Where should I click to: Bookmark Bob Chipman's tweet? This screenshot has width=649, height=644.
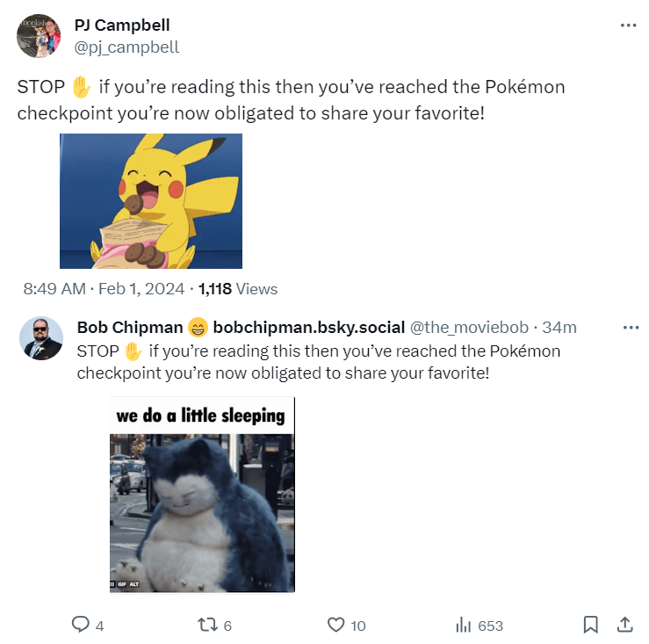(x=591, y=625)
